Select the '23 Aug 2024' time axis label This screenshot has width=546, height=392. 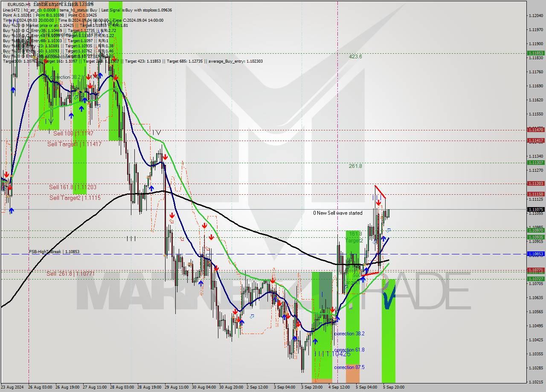(12, 387)
